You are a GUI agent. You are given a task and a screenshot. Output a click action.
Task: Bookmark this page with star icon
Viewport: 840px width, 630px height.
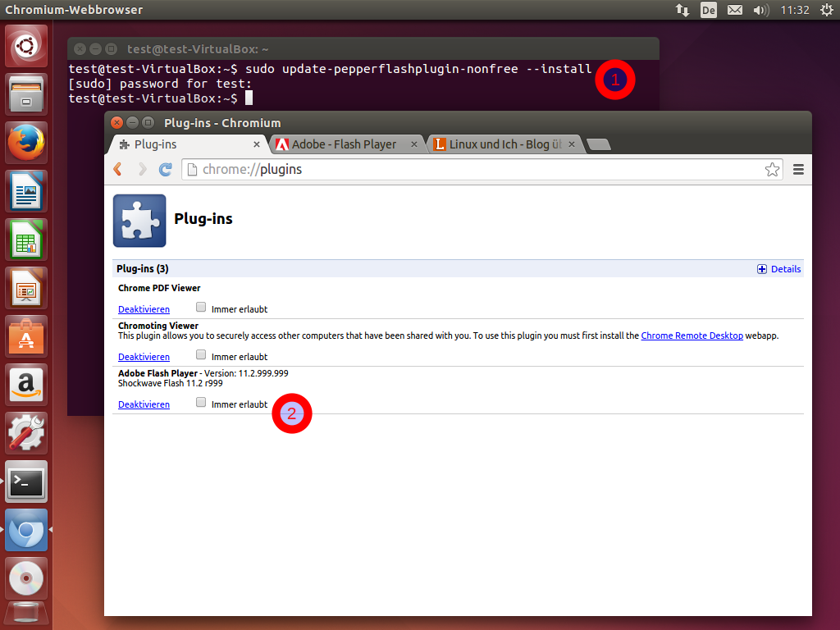pyautogui.click(x=772, y=169)
